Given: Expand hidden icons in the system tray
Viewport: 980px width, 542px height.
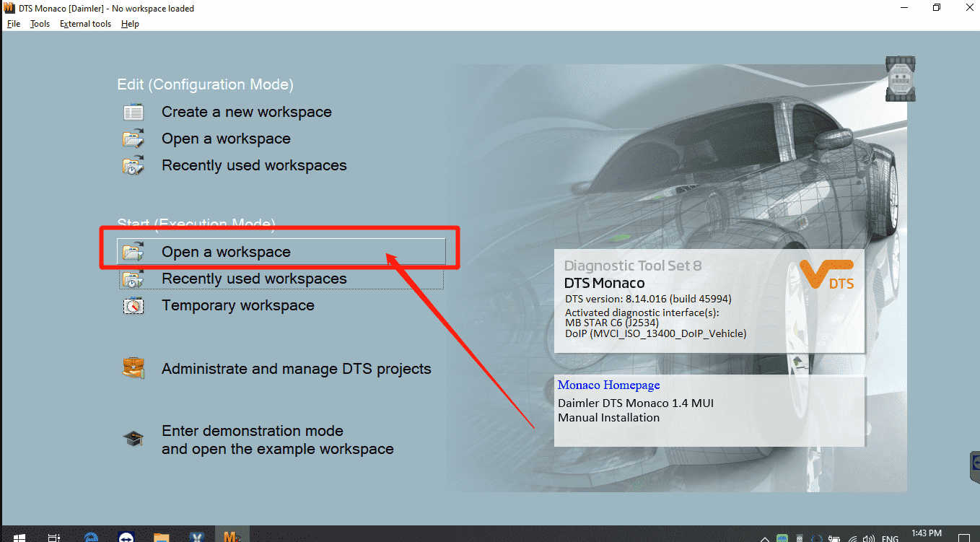Looking at the screenshot, I should pos(764,538).
